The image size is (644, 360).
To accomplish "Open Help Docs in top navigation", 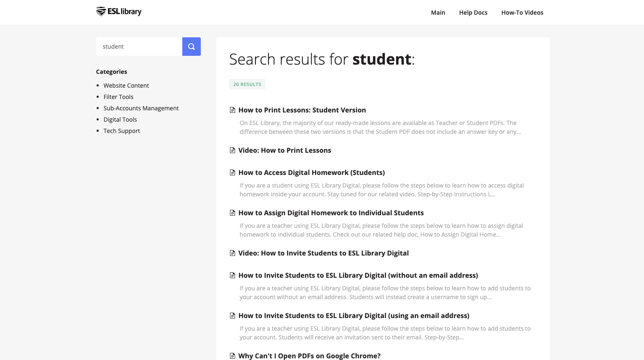I will tap(473, 13).
